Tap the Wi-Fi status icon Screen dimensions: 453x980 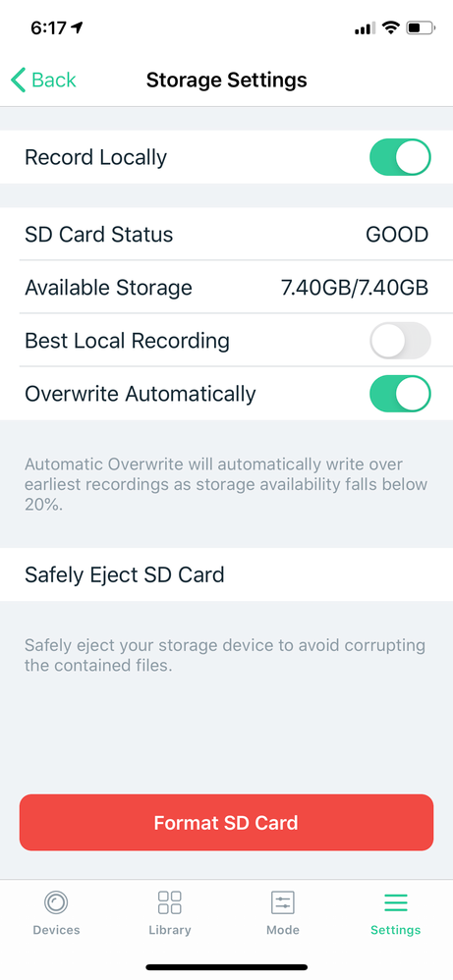tap(392, 27)
